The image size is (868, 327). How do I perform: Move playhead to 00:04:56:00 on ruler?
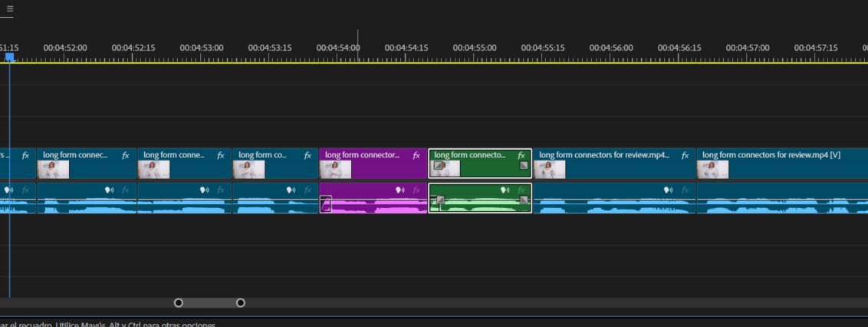[x=611, y=48]
